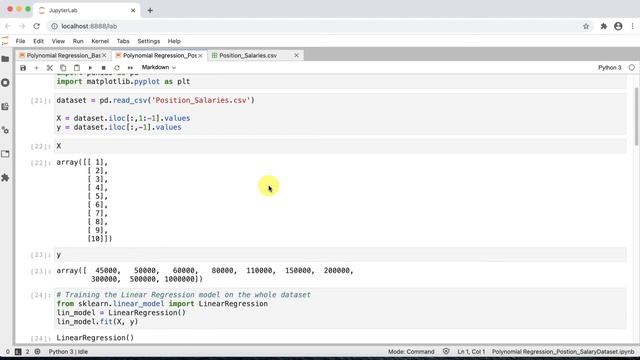Close the Position_Salaries.csv tab
Viewport: 640px width, 360px height.
[296, 56]
